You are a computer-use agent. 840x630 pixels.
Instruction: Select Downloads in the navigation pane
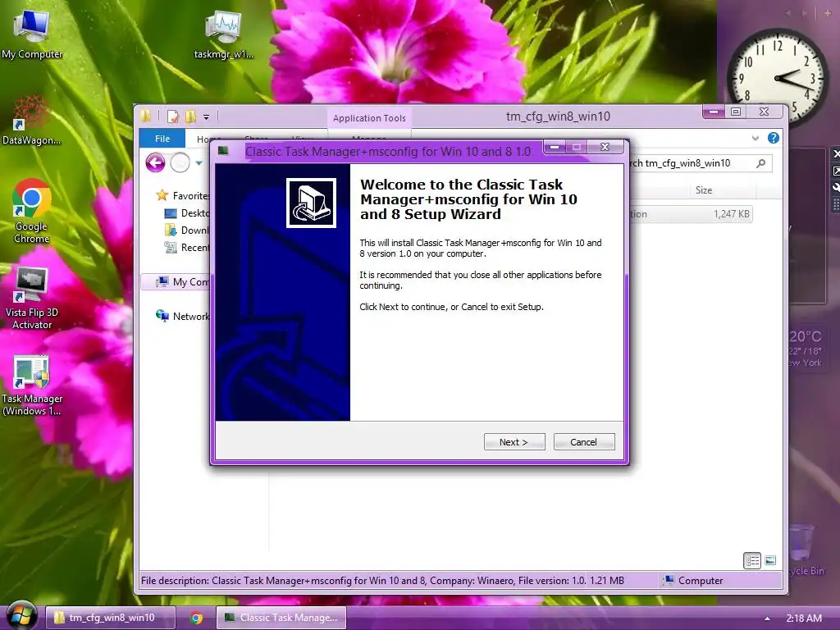188,231
